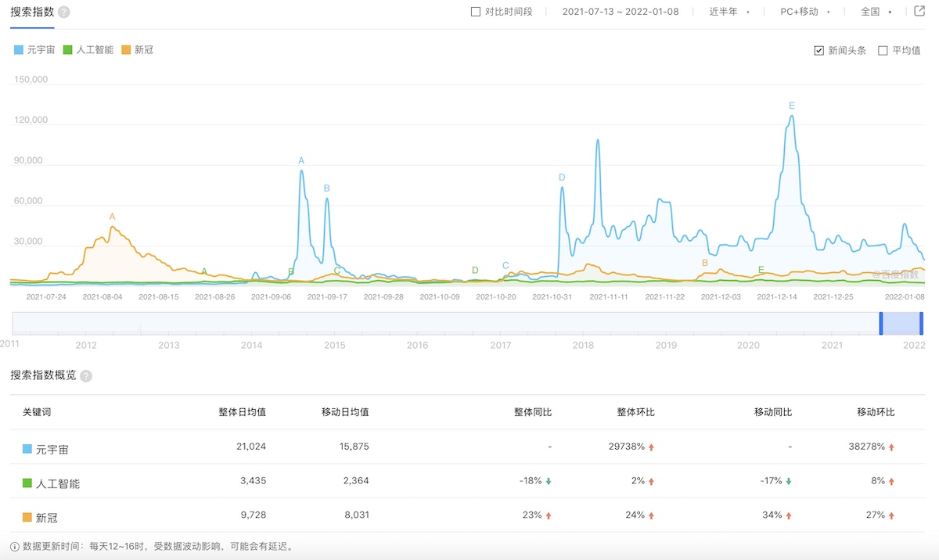Click the share/export icon at top right
The image size is (939, 560).
click(x=919, y=12)
